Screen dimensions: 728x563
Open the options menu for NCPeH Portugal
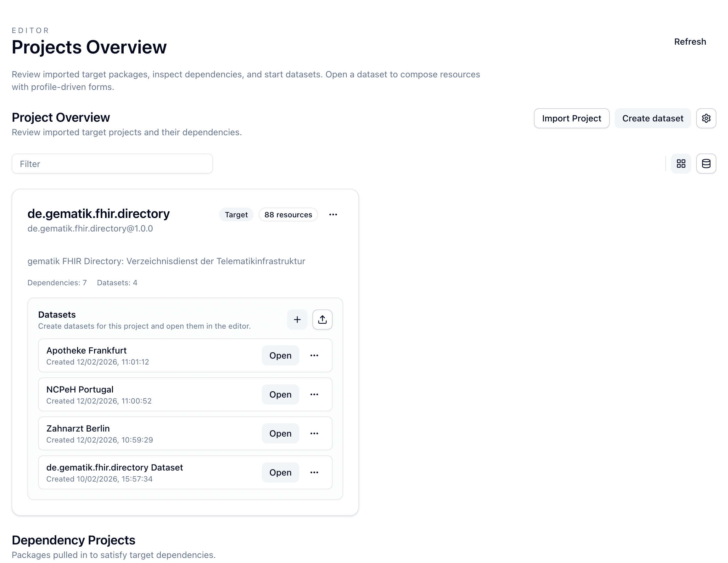(314, 394)
